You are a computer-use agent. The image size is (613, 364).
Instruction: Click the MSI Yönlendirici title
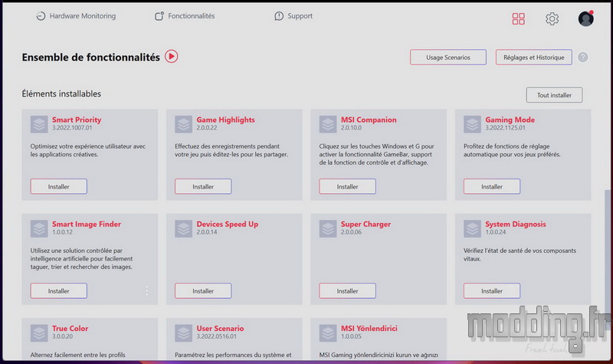(x=369, y=329)
